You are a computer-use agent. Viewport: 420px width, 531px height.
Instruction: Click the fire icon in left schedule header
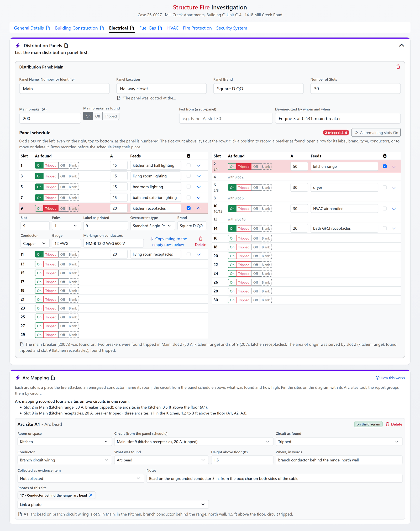click(x=188, y=156)
